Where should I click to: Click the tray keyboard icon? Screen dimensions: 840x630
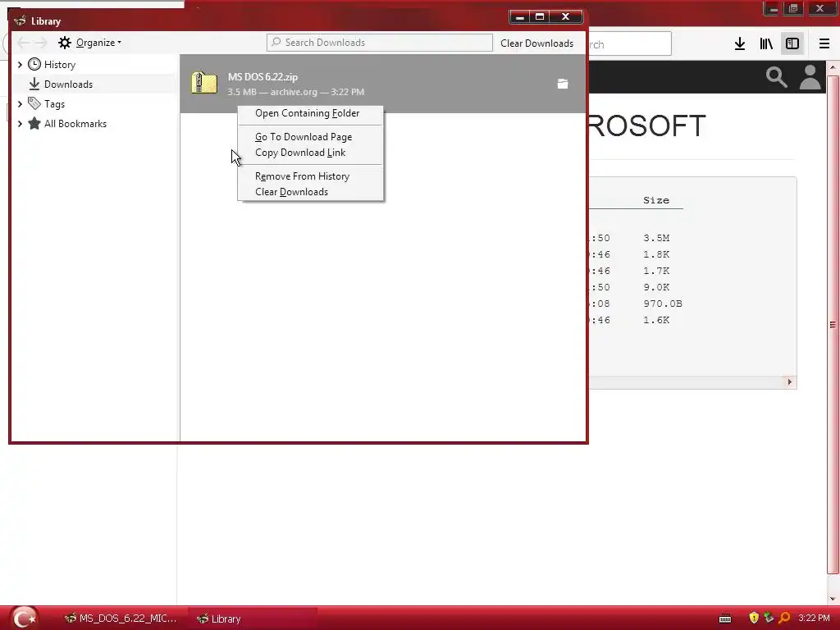tap(725, 619)
